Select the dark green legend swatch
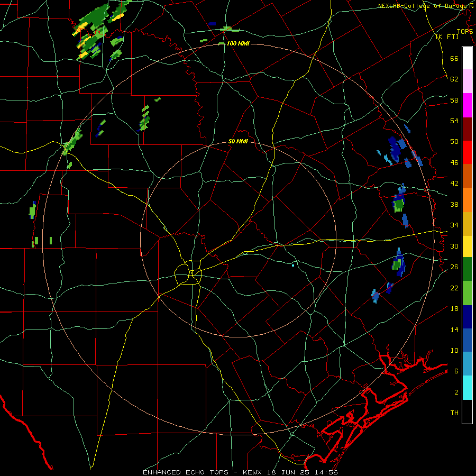This screenshot has width=476, height=476. [467, 269]
